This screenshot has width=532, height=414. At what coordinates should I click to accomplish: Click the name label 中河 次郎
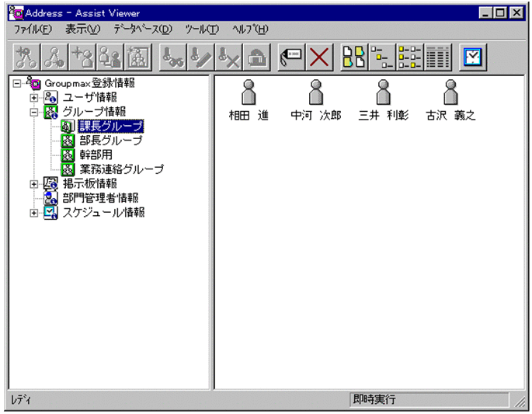coord(316,116)
